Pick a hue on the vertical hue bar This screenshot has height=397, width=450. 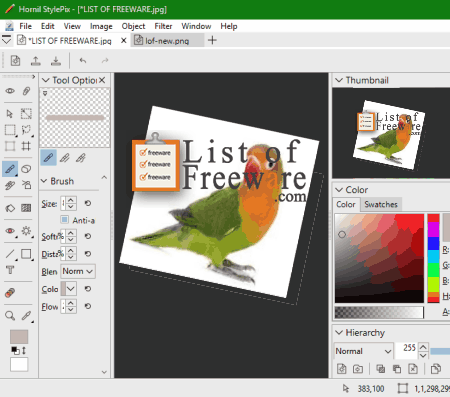click(434, 258)
